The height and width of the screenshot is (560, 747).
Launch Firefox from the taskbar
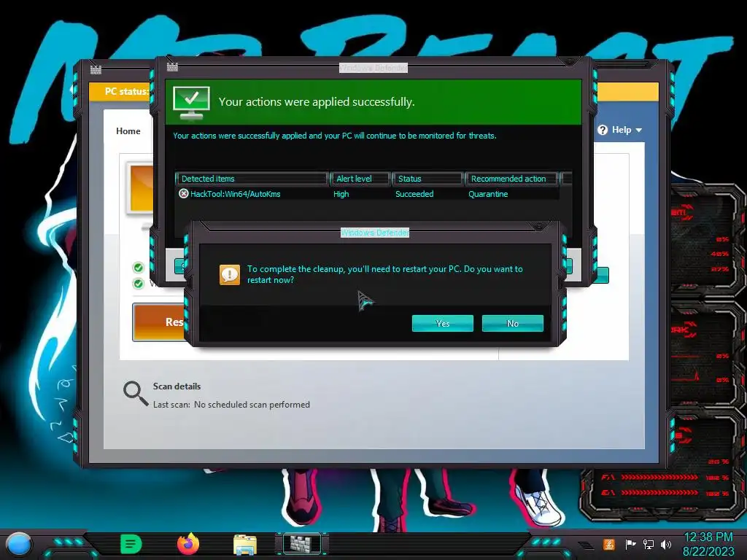click(188, 544)
